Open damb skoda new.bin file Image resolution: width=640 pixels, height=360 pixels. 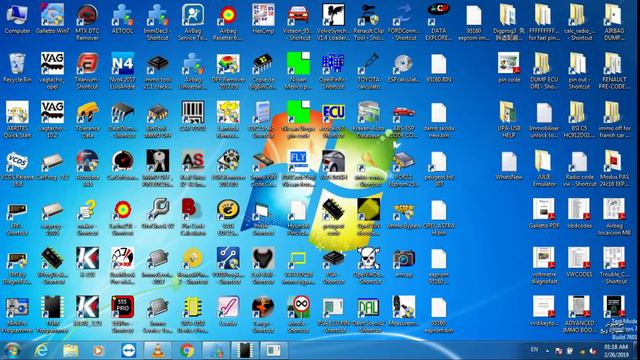click(x=439, y=119)
